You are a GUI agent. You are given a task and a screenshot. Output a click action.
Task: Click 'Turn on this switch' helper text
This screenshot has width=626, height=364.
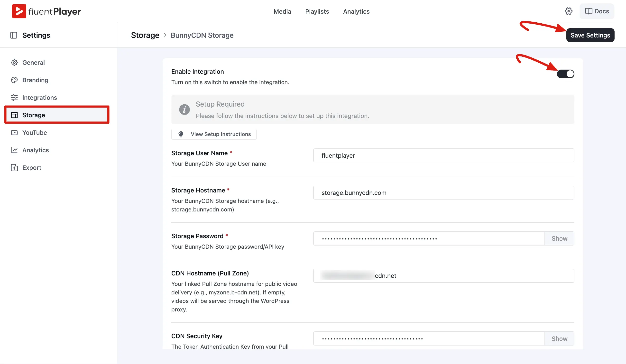230,82
